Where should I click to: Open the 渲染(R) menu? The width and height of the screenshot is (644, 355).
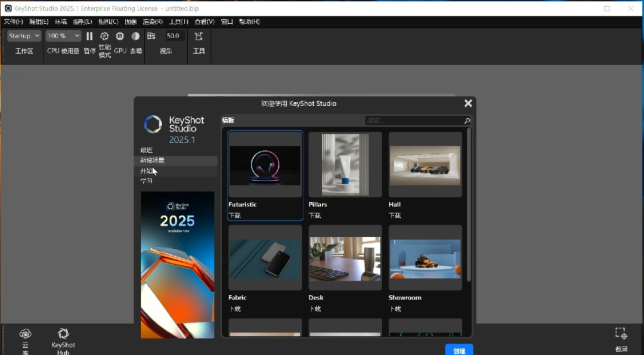153,21
